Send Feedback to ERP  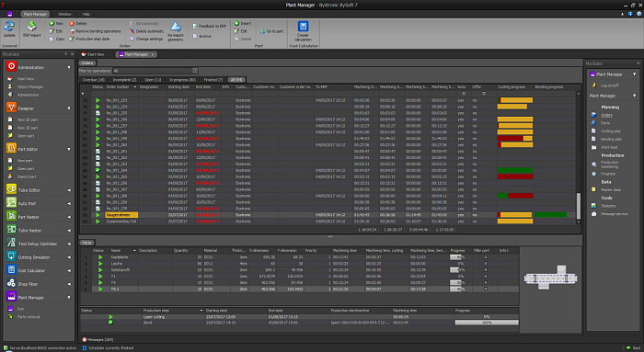(210, 26)
